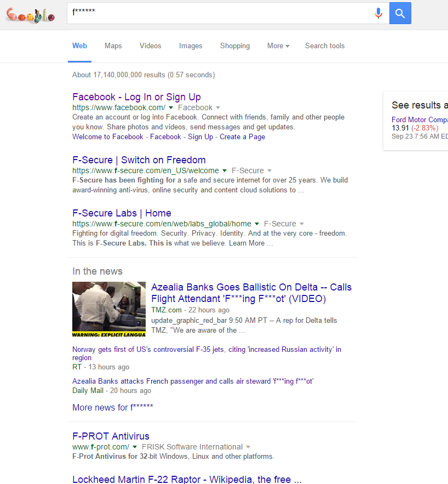Image resolution: width=448 pixels, height=484 pixels.
Task: Expand green arrow next to f-prot.com URL
Action: click(x=135, y=447)
